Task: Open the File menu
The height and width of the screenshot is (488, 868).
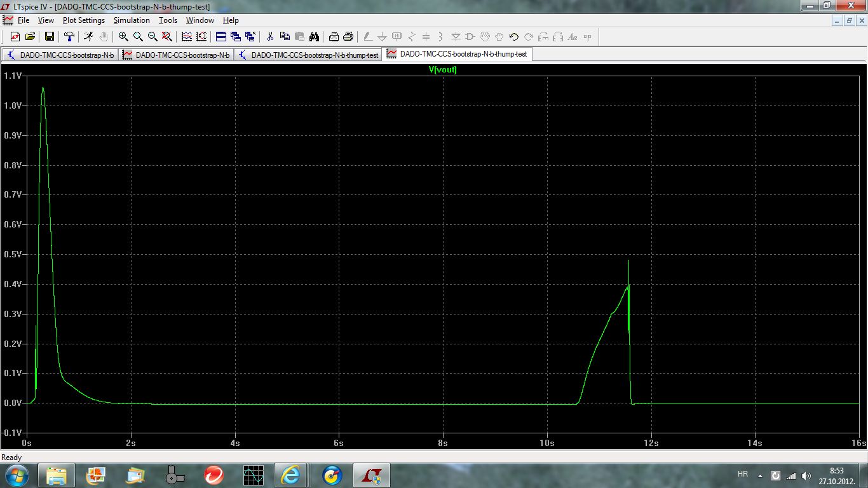Action: 24,20
